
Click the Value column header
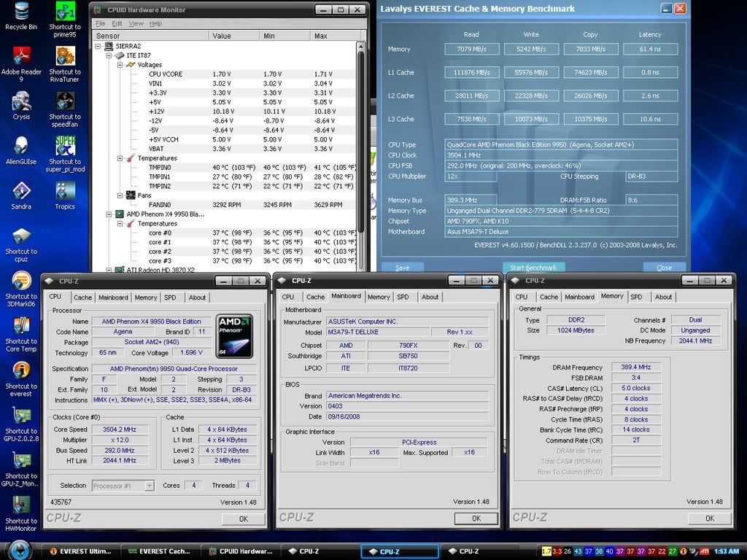[x=234, y=36]
